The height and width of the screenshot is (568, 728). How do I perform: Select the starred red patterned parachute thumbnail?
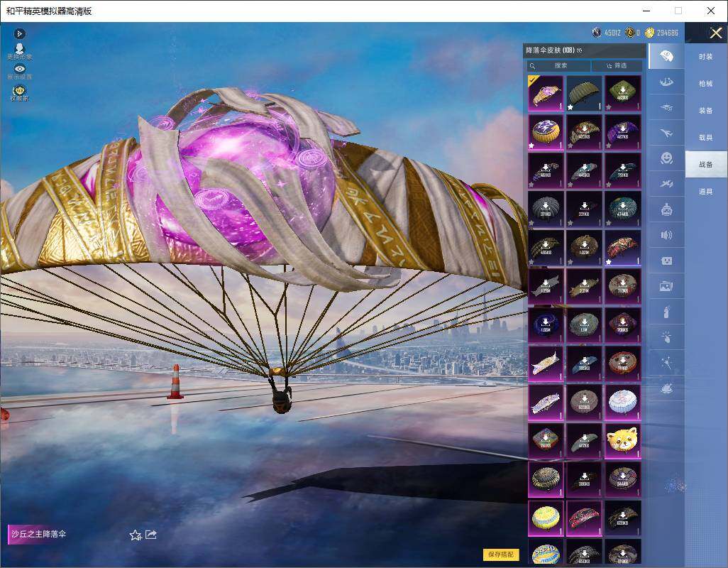[622, 248]
